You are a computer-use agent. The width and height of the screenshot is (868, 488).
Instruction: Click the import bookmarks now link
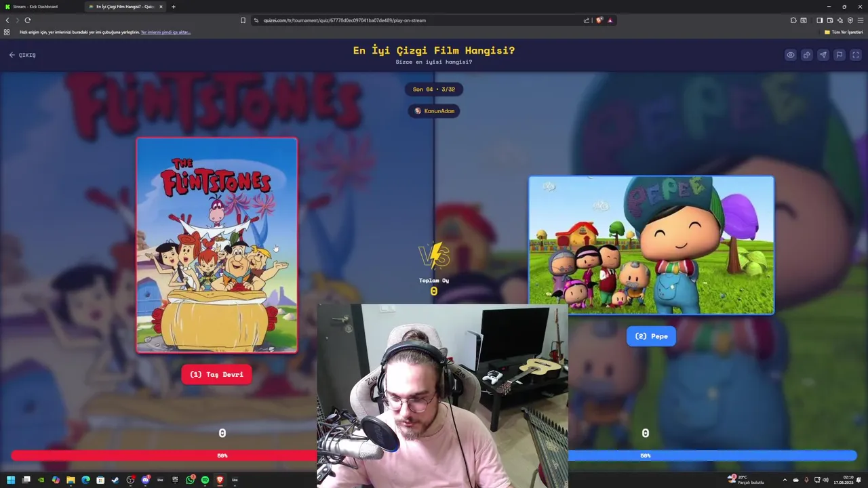tap(165, 32)
